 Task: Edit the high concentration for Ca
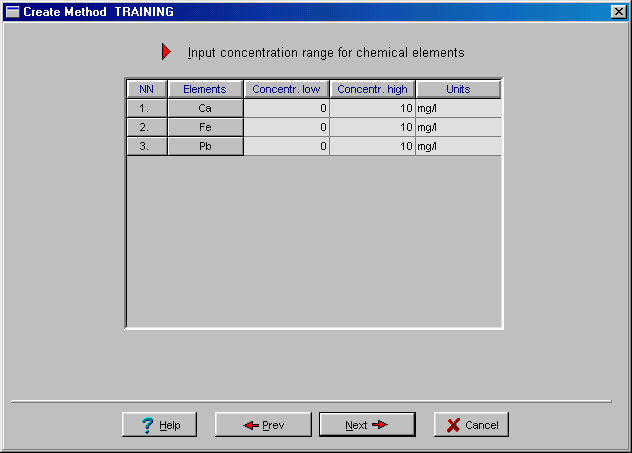(372, 108)
